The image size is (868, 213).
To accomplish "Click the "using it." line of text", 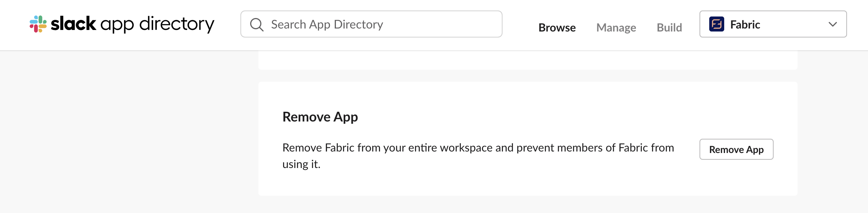I will [x=301, y=164].
